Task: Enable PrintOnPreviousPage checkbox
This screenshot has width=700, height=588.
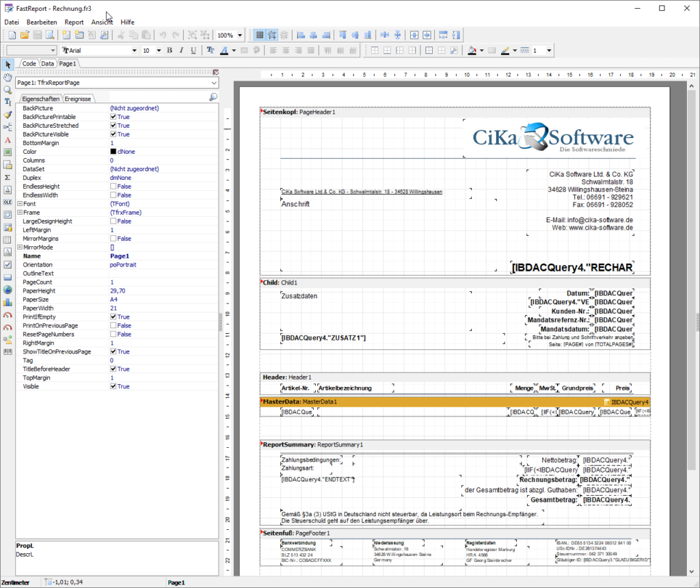Action: pos(113,325)
